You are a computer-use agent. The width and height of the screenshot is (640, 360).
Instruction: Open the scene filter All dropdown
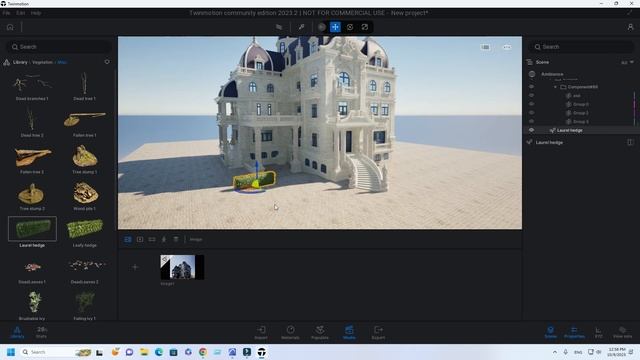pyautogui.click(x=627, y=62)
